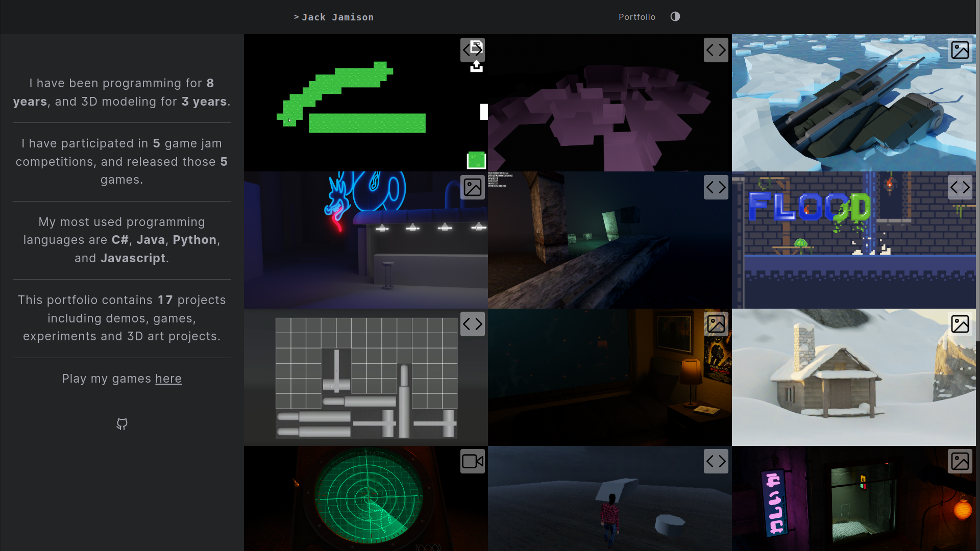Open the Portfolio nav item
980x551 pixels.
click(x=636, y=17)
